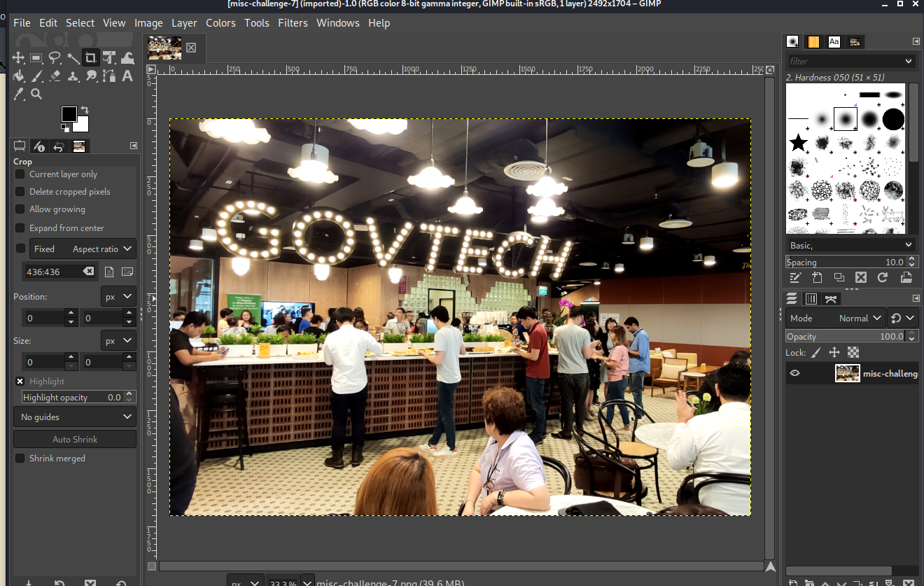Switch to the Channels tab
924x586 pixels.
[811, 299]
